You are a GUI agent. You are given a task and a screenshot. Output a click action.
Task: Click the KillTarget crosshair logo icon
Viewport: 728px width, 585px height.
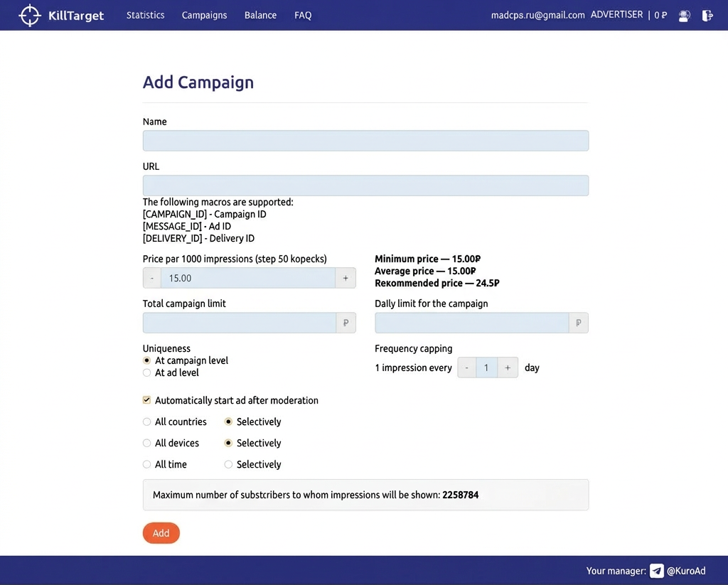[x=30, y=16]
